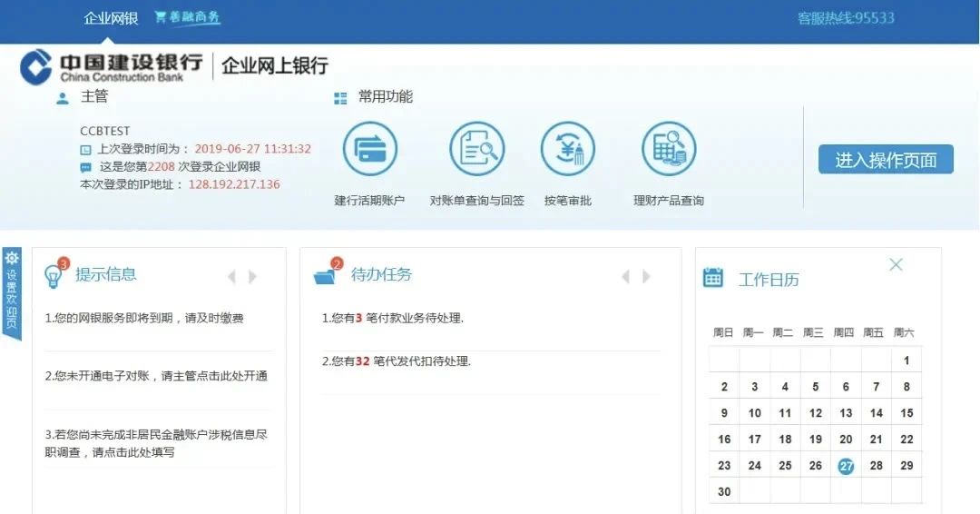Screen dimensions: 980x514
Task: Show previous 提示信息 page with left arrow
Action: click(232, 276)
